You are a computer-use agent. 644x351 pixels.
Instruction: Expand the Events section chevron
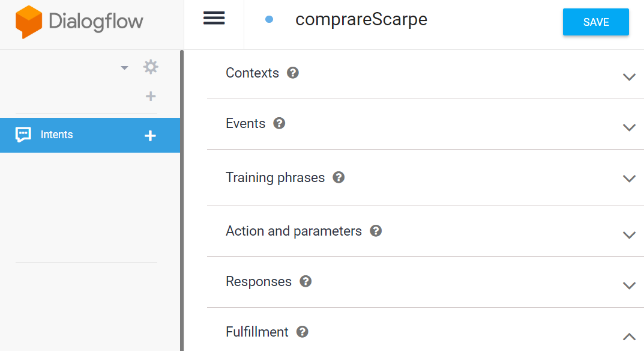[x=629, y=127]
